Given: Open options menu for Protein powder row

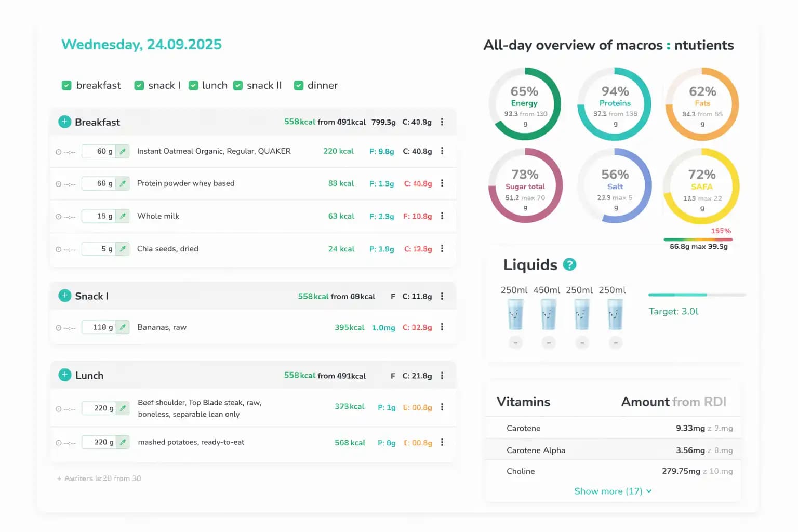Looking at the screenshot, I should (442, 183).
